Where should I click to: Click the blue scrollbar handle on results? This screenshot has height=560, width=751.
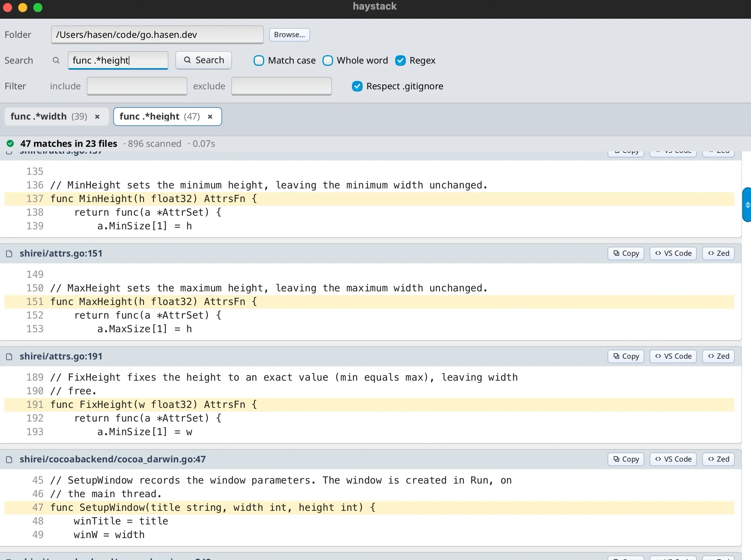coord(747,204)
